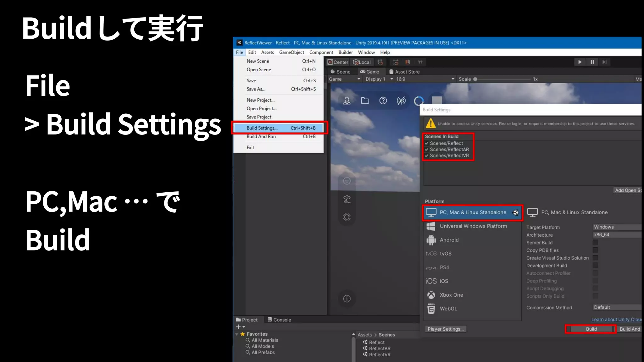The image size is (644, 362).
Task: Switch to the Asset Store tab
Action: click(404, 72)
